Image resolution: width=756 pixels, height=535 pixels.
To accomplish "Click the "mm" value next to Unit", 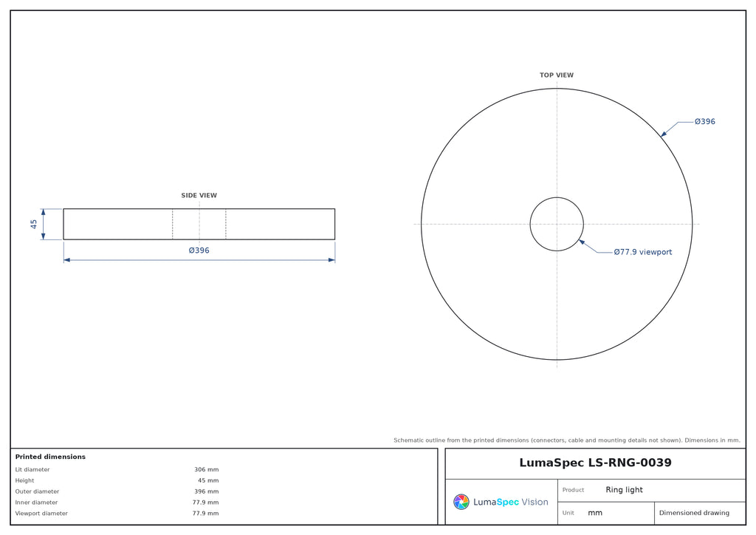I will (x=595, y=514).
